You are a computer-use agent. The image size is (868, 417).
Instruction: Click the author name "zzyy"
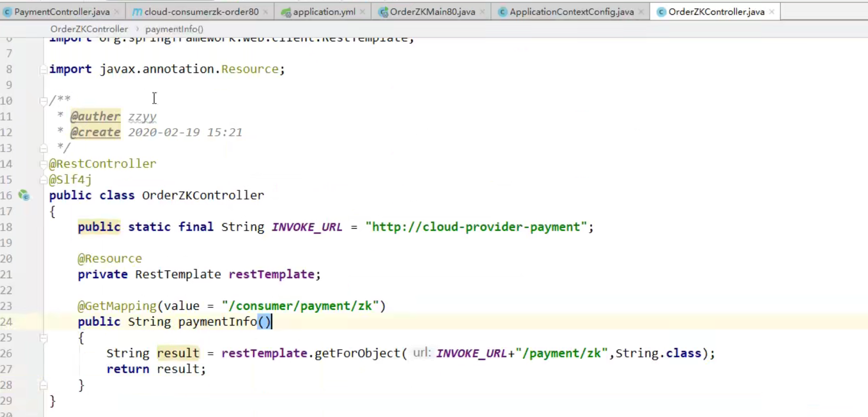[x=142, y=117]
